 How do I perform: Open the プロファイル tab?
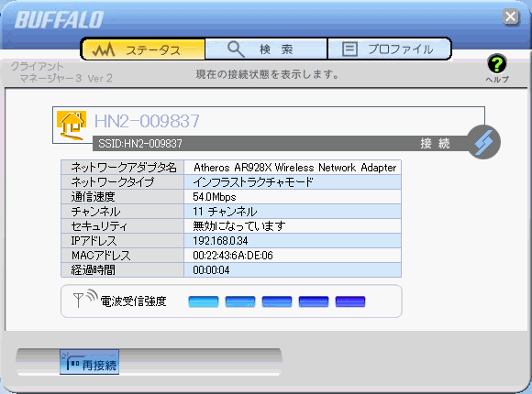tap(389, 49)
